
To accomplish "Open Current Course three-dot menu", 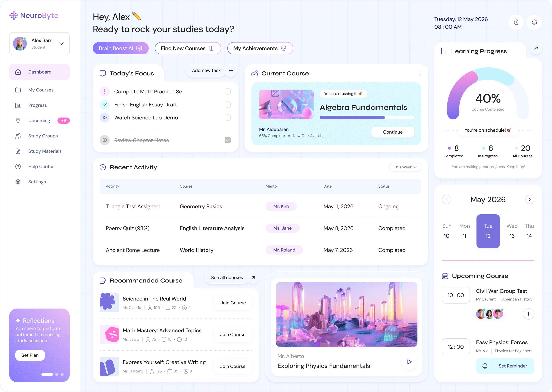I will (420, 73).
